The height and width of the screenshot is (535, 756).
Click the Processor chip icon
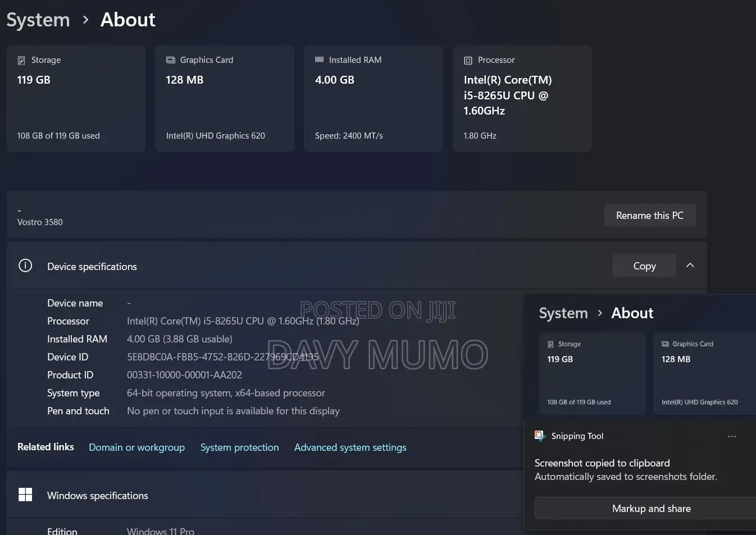pos(468,60)
